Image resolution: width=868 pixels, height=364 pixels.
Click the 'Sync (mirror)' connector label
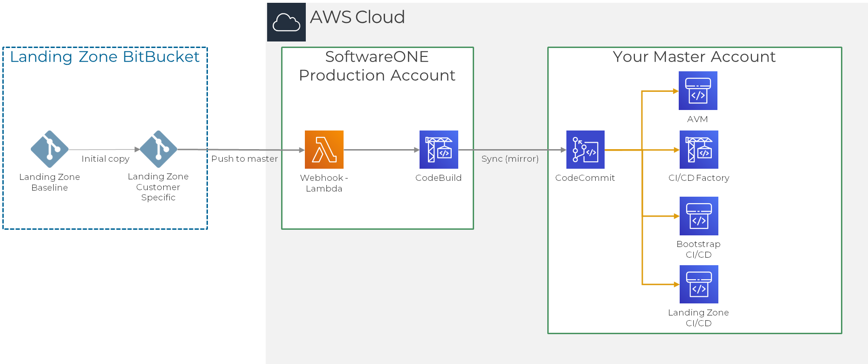510,159
